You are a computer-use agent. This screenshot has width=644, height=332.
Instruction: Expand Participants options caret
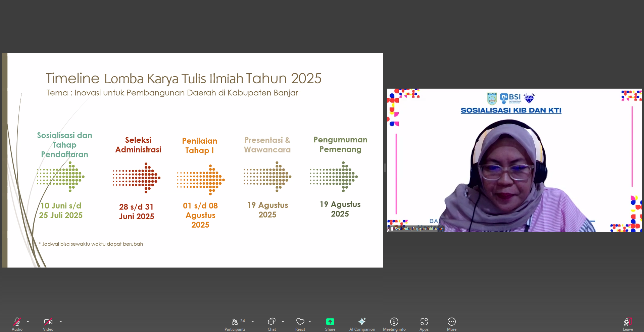(x=253, y=322)
